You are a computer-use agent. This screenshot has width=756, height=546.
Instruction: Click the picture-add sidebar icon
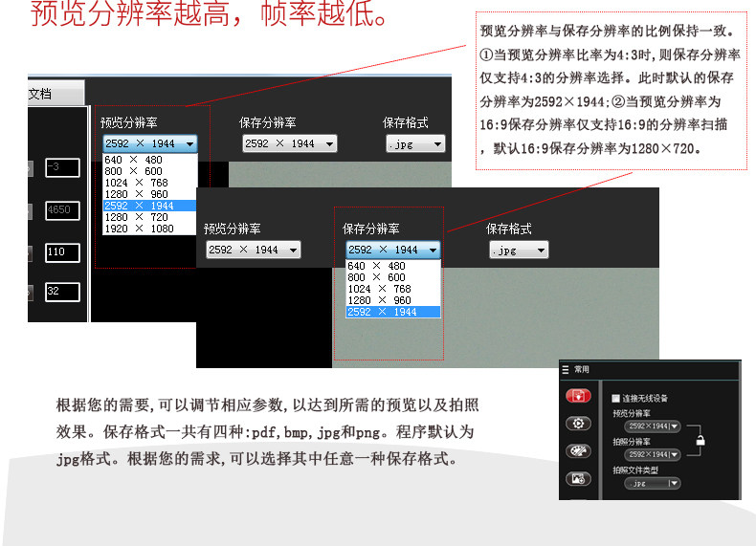point(578,479)
